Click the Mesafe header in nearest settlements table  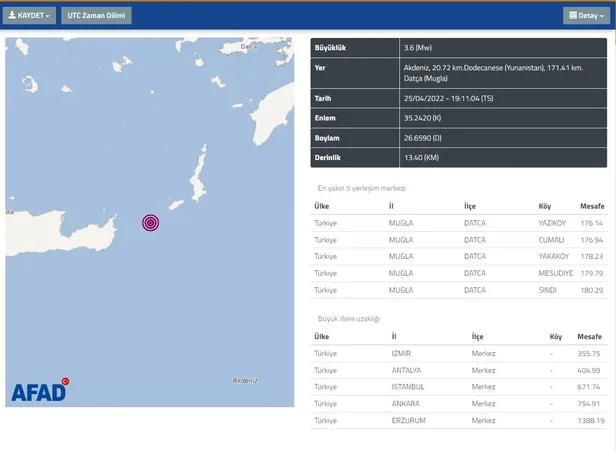[589, 206]
